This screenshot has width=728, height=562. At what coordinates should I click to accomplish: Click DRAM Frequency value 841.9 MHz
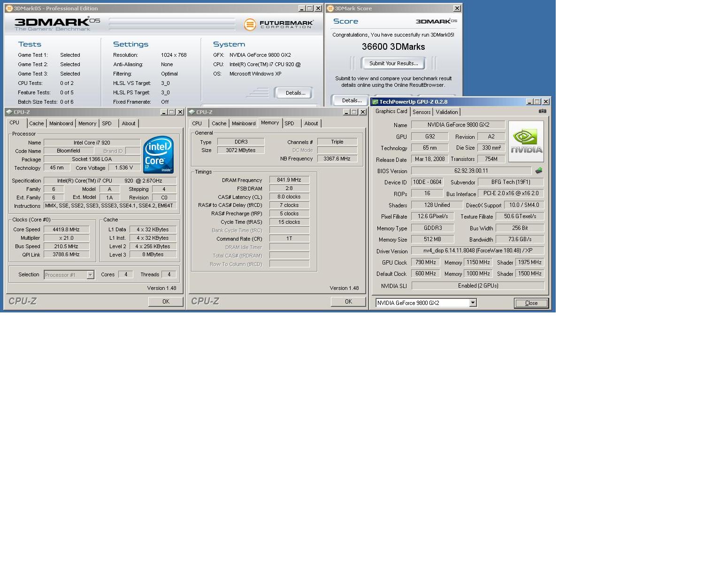point(289,180)
